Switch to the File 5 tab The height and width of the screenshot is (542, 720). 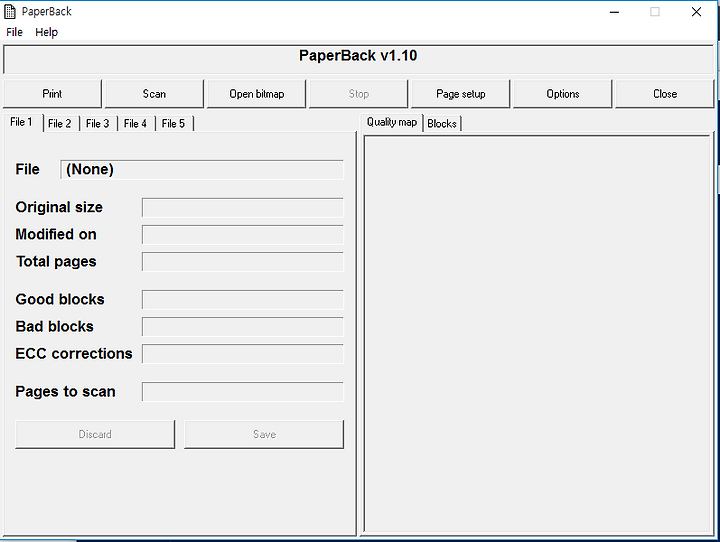pyautogui.click(x=173, y=124)
